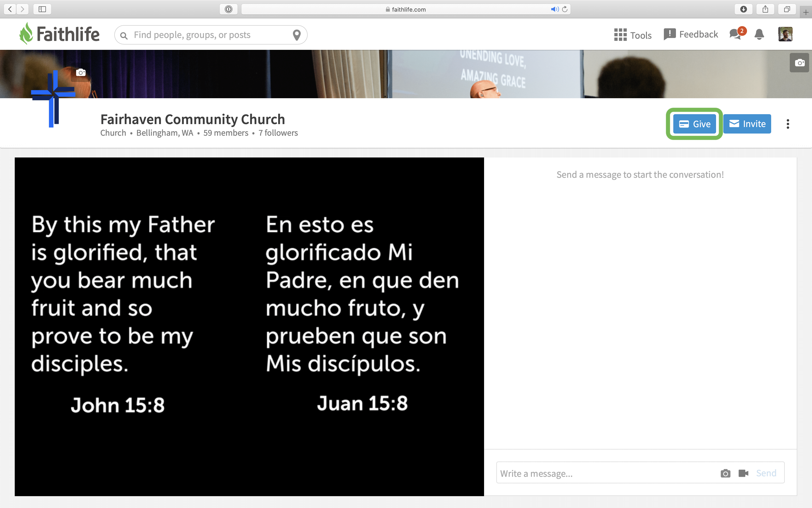
Task: Open the user profile avatar menu
Action: click(785, 34)
